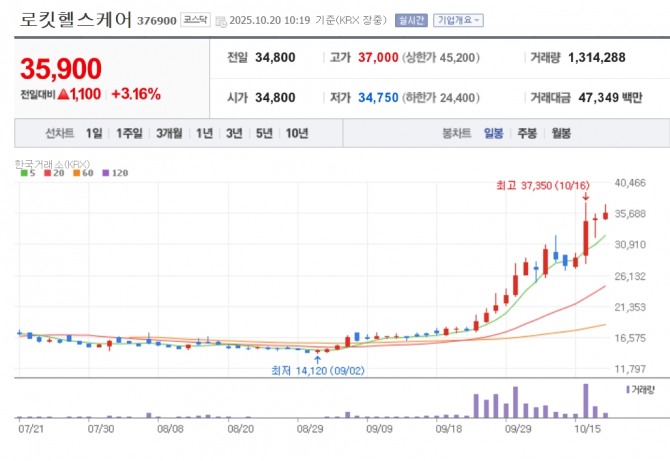Image resolution: width=670 pixels, height=461 pixels.
Task: Click the 실시간 badge button
Action: click(x=411, y=21)
